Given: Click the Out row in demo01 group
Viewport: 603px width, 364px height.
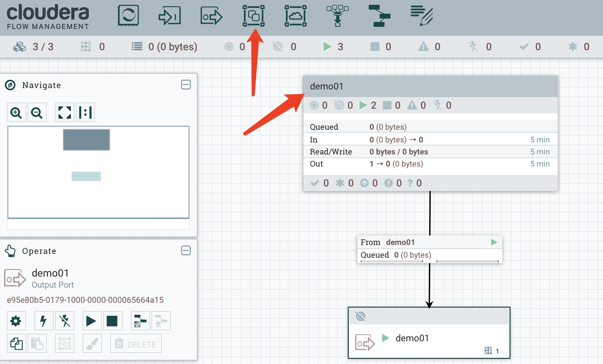Looking at the screenshot, I should [x=430, y=164].
